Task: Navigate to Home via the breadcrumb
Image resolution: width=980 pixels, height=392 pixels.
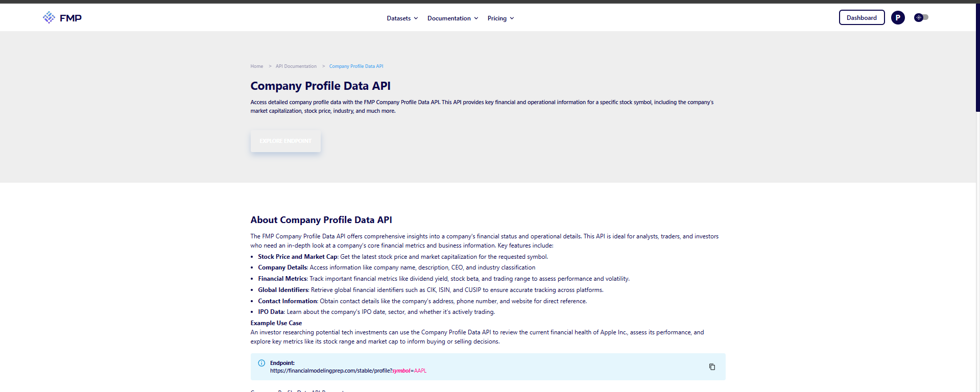Action: pos(257,66)
